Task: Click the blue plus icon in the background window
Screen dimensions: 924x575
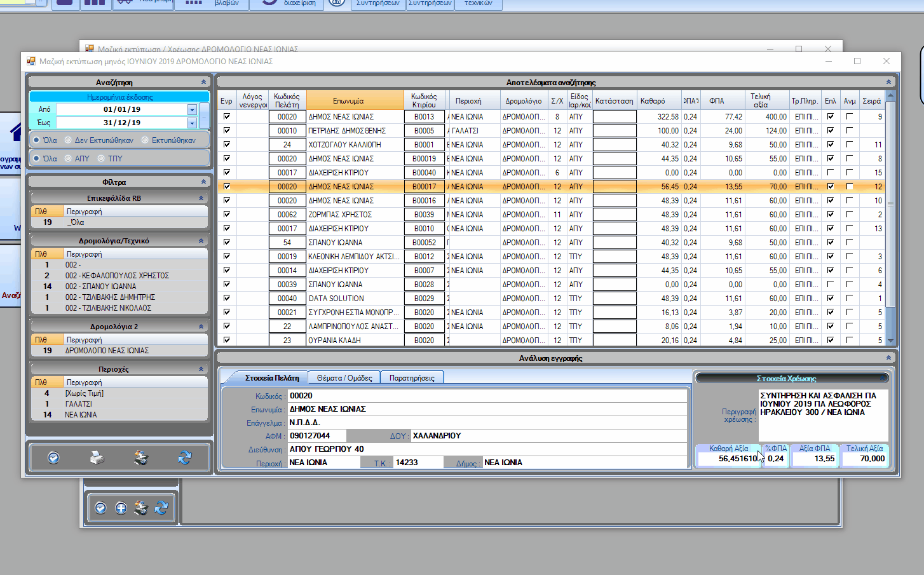Action: point(121,508)
